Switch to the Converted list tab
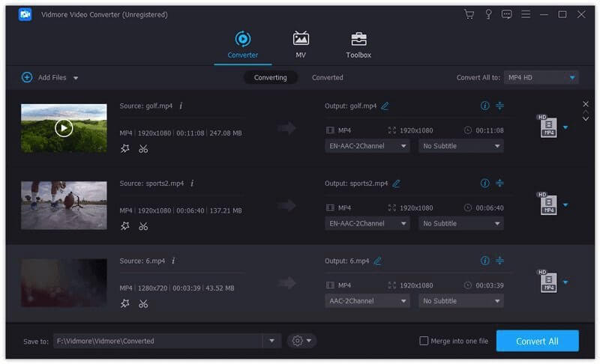 (x=328, y=77)
